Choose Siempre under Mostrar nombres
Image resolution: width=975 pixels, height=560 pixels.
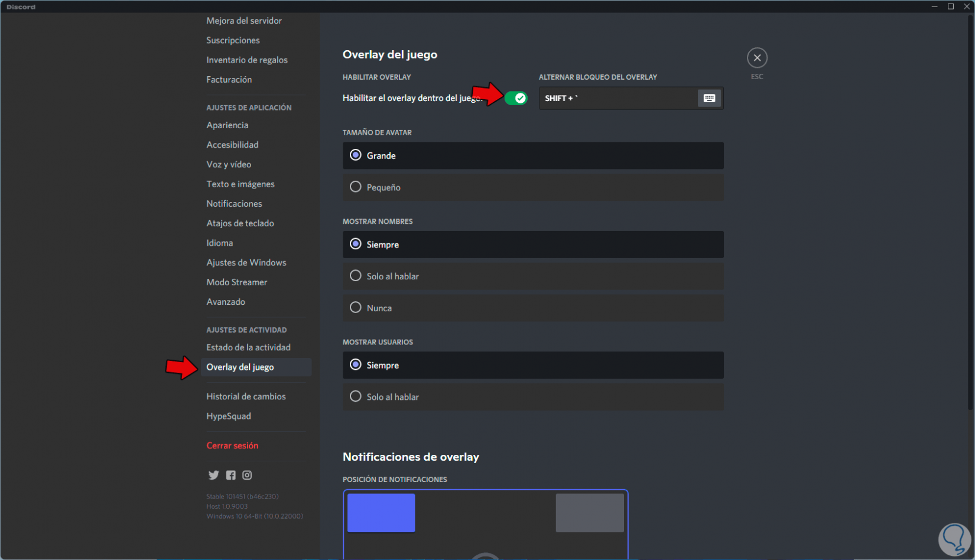[x=533, y=245]
